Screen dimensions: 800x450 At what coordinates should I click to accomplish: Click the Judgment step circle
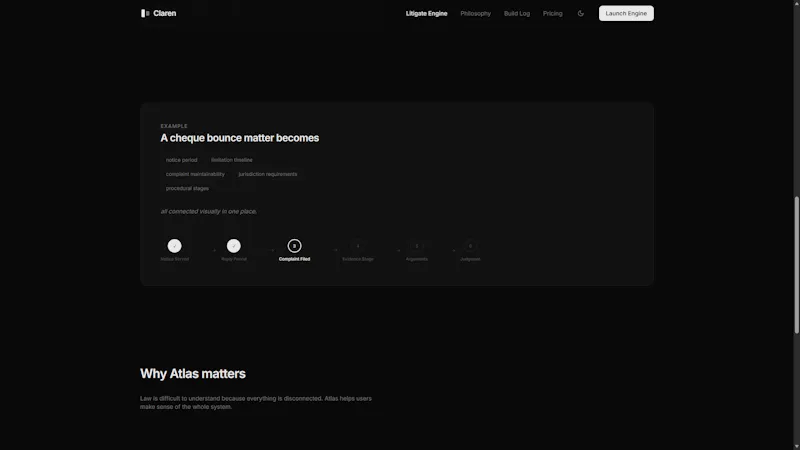(470, 246)
